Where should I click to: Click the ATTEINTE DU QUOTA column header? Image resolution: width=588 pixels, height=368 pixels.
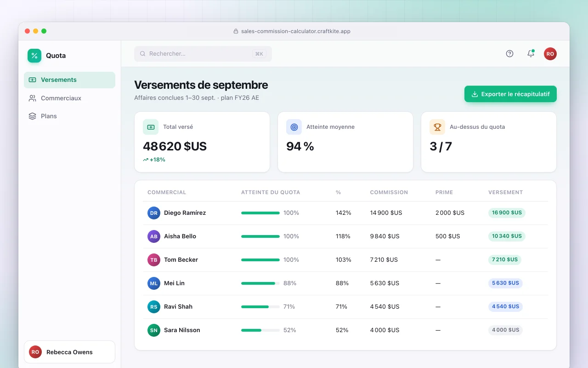pos(271,192)
